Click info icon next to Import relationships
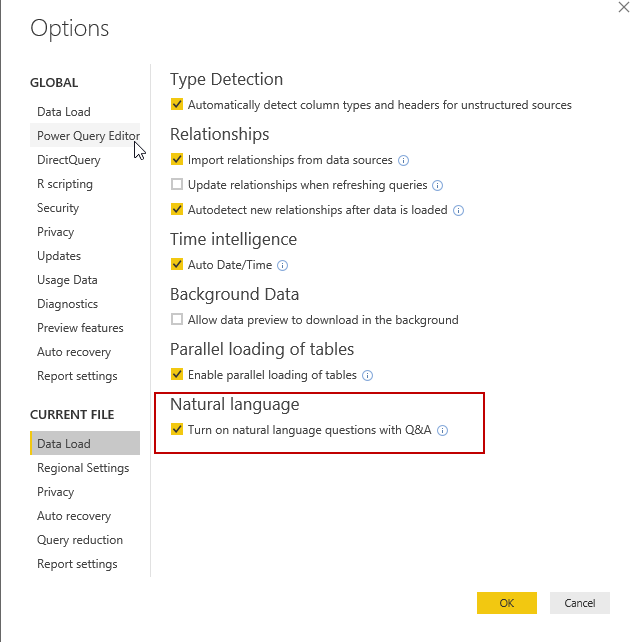 404,160
